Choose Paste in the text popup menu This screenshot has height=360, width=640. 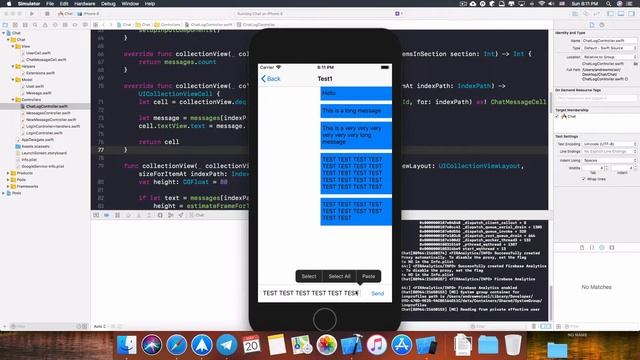click(369, 276)
